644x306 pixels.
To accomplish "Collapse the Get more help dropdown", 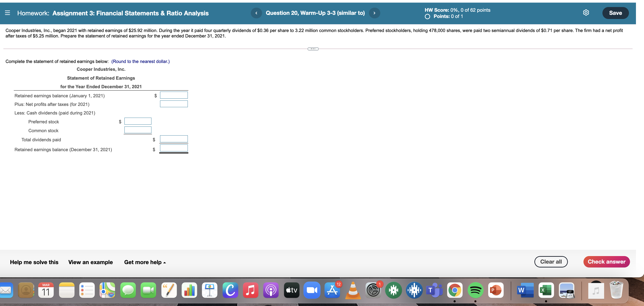I will 145,262.
